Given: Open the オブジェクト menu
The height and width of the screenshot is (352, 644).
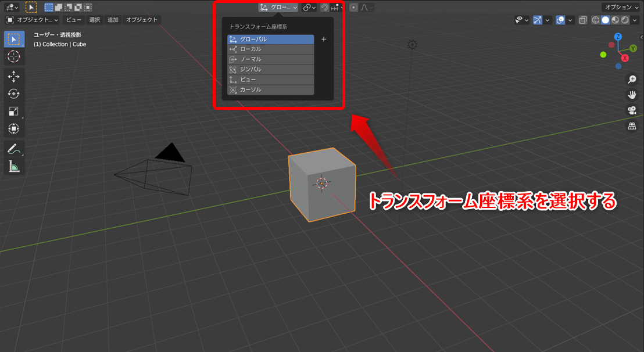Looking at the screenshot, I should pyautogui.click(x=142, y=20).
